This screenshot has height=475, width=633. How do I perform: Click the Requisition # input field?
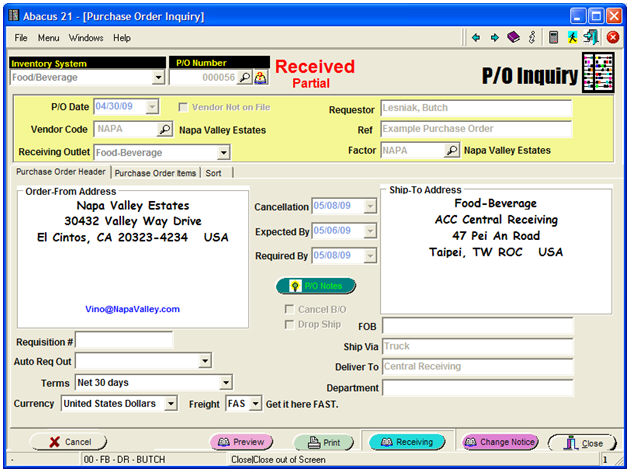(x=110, y=341)
